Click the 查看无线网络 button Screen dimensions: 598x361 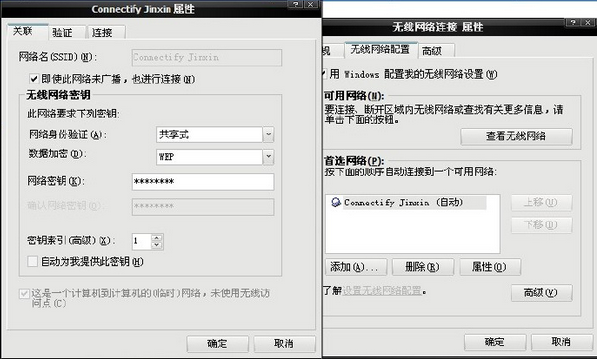[516, 136]
